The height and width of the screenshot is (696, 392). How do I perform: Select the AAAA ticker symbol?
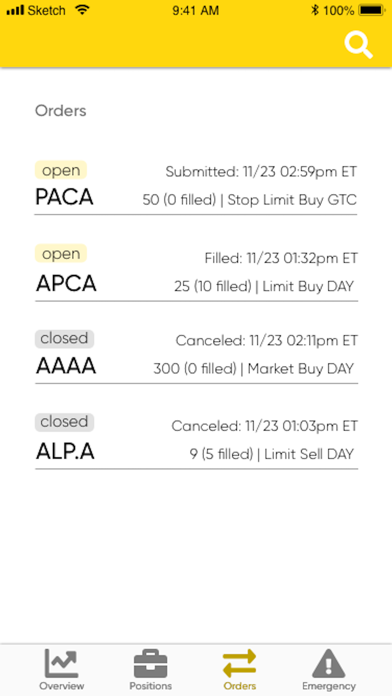click(66, 367)
